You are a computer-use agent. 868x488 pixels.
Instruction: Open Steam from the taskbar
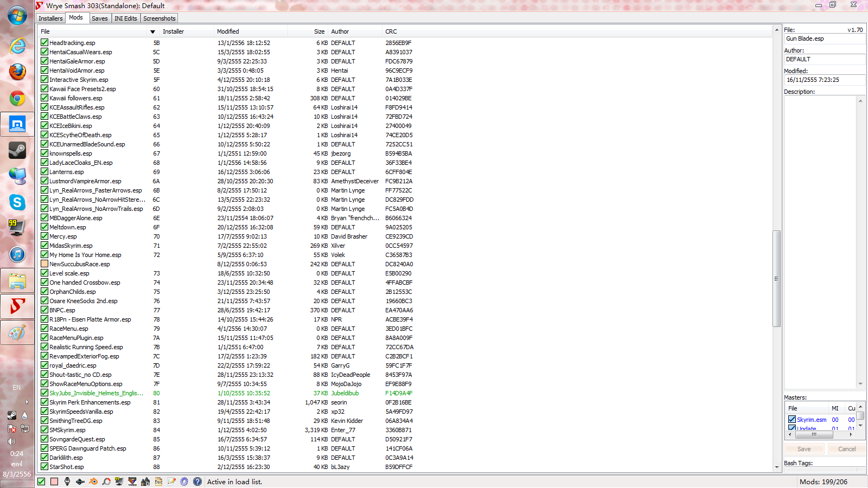[17, 150]
